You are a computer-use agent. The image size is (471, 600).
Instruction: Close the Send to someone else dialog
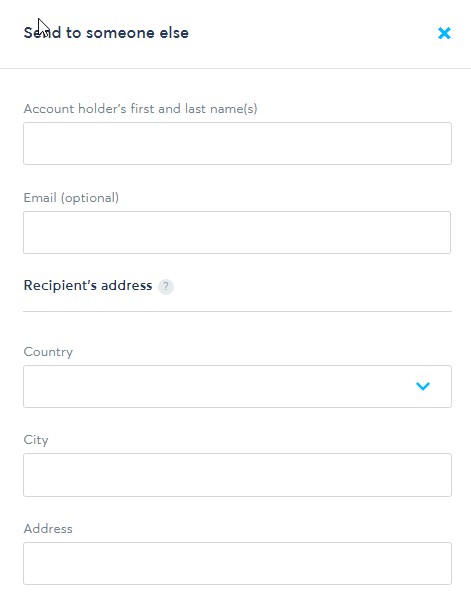click(x=444, y=33)
